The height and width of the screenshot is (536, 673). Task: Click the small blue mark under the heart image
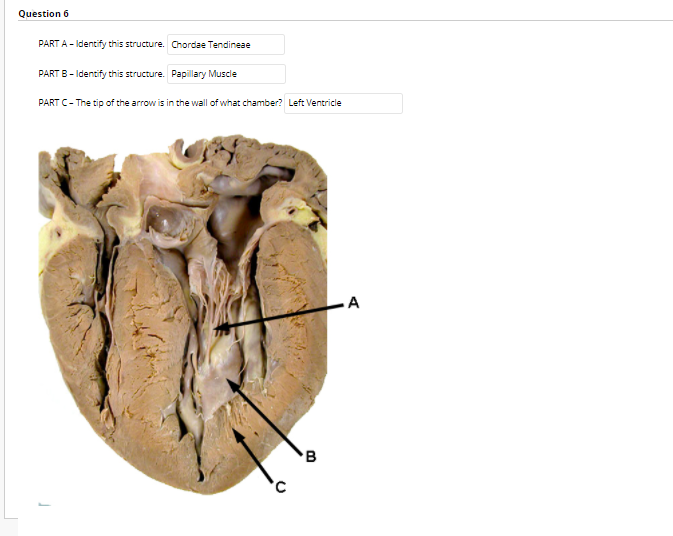(x=44, y=504)
